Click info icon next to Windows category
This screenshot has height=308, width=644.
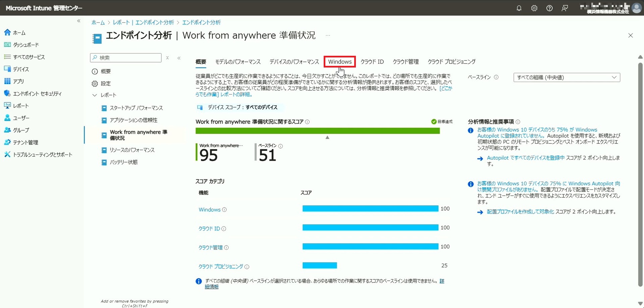(224, 210)
